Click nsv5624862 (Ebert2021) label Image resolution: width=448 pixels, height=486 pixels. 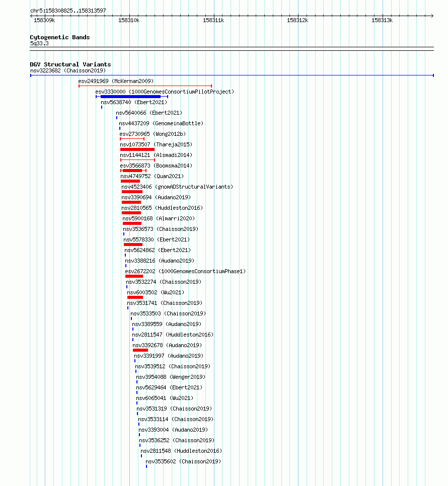(x=158, y=250)
